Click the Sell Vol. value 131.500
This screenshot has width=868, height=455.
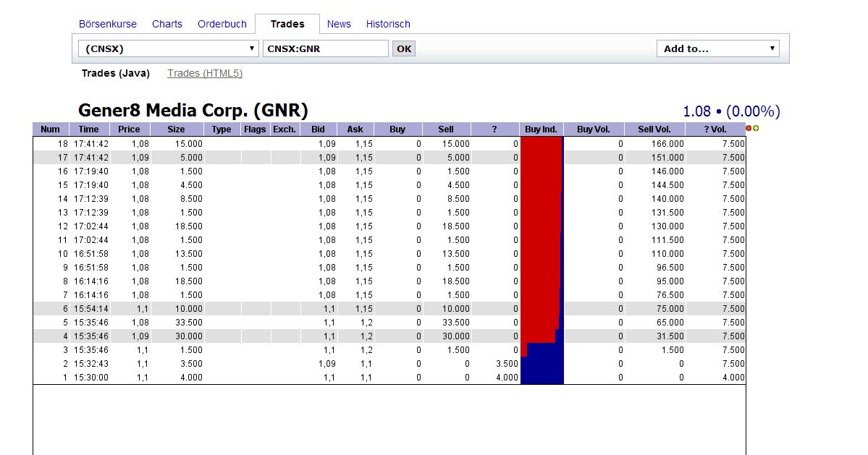[667, 212]
